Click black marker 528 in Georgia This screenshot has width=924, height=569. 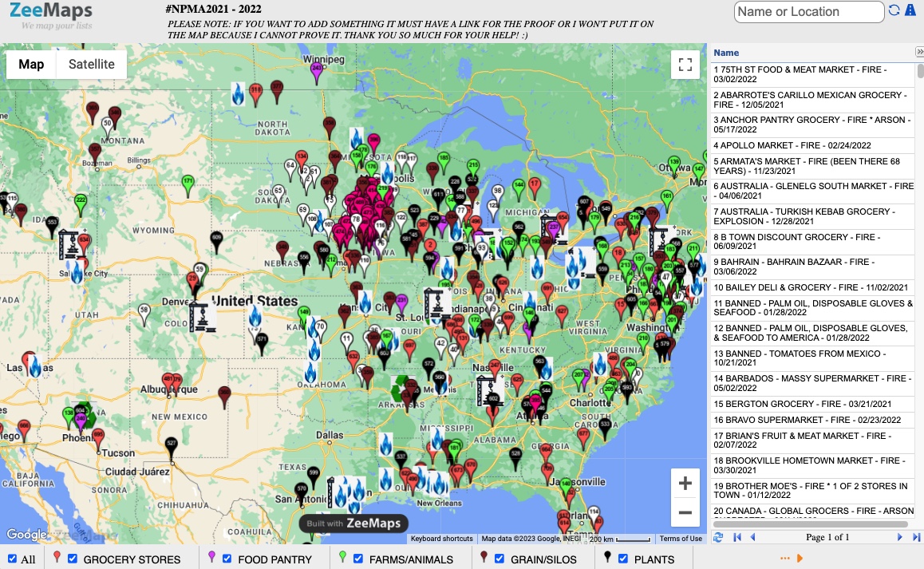pyautogui.click(x=515, y=458)
